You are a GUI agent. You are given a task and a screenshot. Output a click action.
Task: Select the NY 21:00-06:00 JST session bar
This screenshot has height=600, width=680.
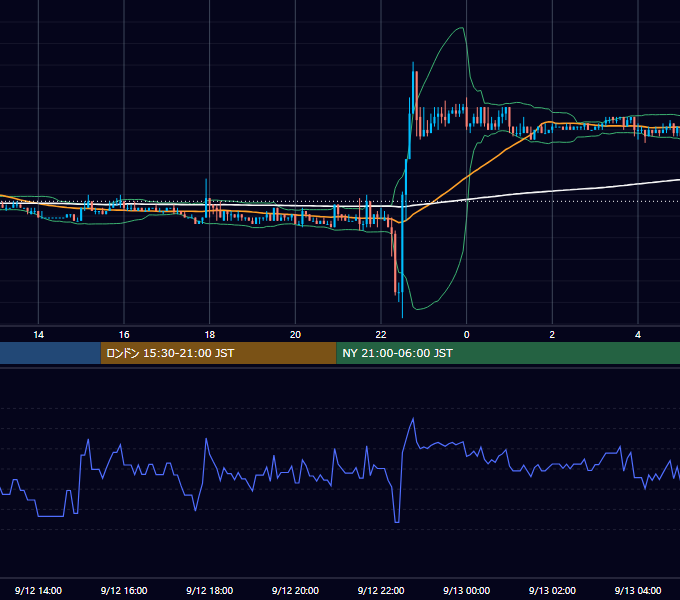click(x=508, y=353)
